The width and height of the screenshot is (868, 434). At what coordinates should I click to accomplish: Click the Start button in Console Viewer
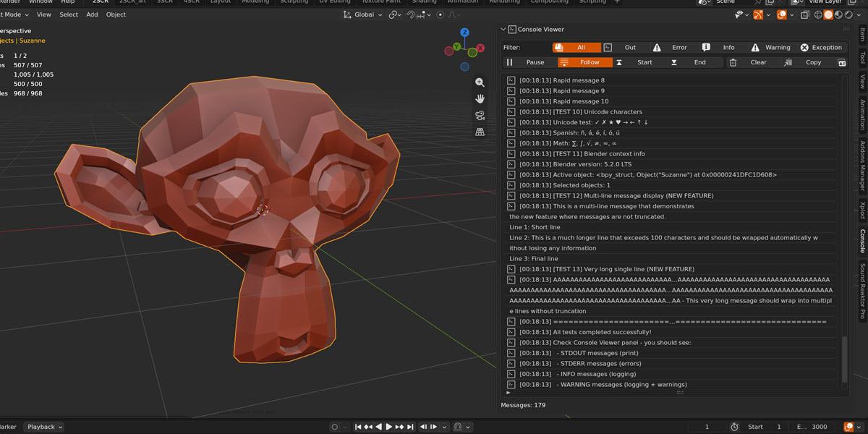pyautogui.click(x=639, y=62)
